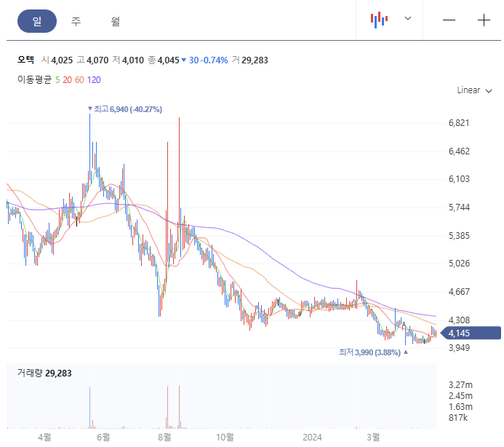Click the 거래량 29,283 volume label

click(44, 373)
